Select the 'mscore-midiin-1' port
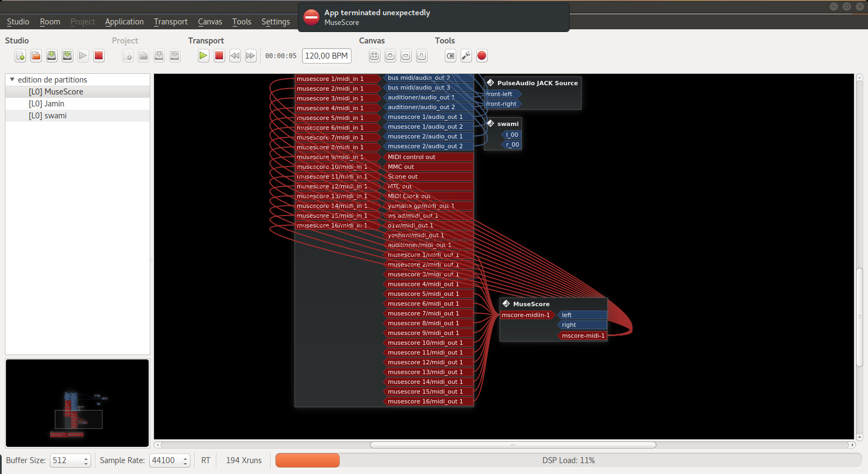The height and width of the screenshot is (474, 868). point(527,315)
